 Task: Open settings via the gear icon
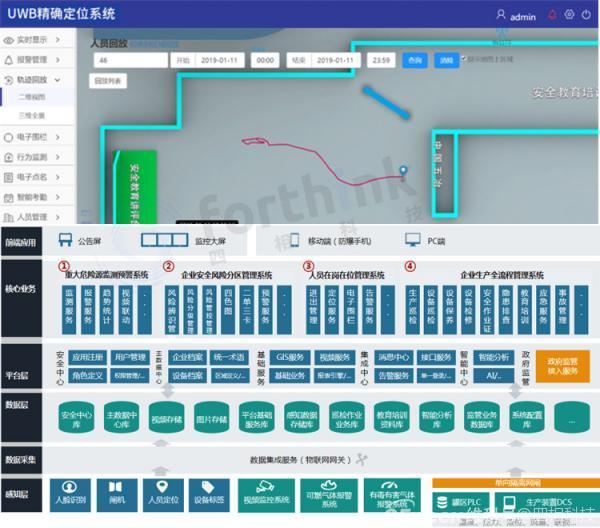(x=569, y=15)
